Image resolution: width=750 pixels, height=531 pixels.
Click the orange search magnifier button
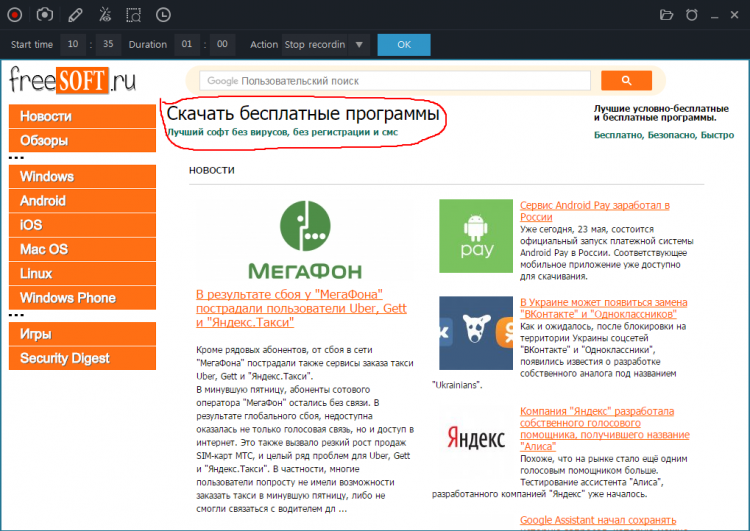click(626, 81)
